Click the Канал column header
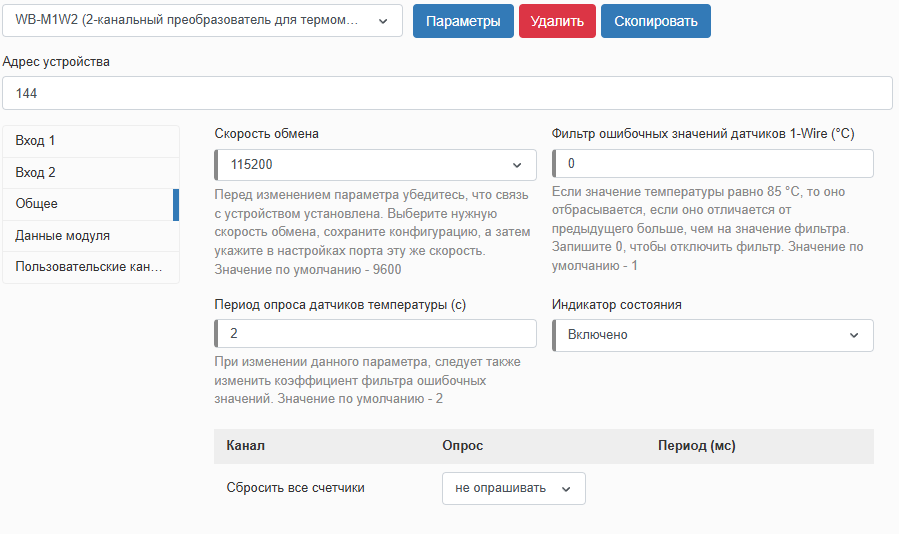 [x=245, y=445]
